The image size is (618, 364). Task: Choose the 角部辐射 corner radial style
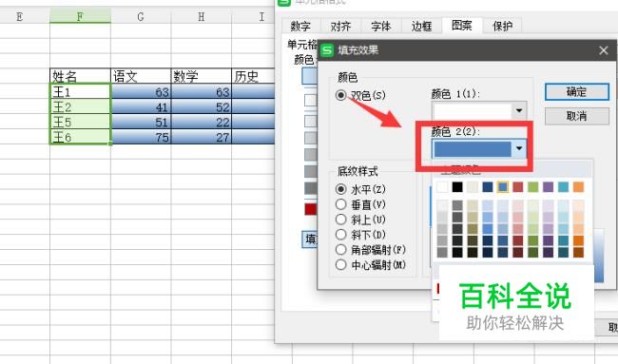click(341, 249)
